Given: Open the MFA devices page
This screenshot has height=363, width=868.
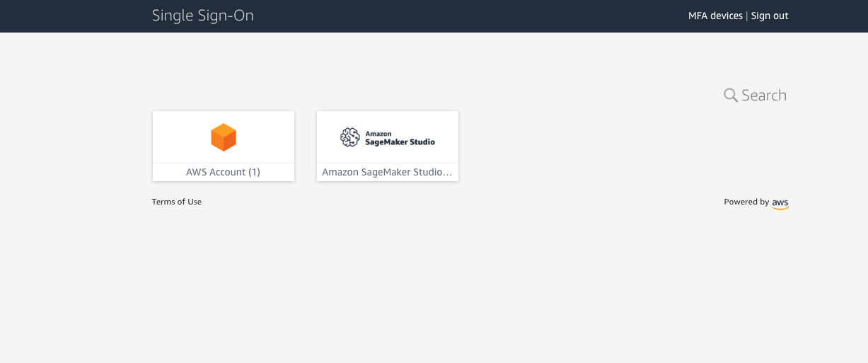Looking at the screenshot, I should coord(715,16).
